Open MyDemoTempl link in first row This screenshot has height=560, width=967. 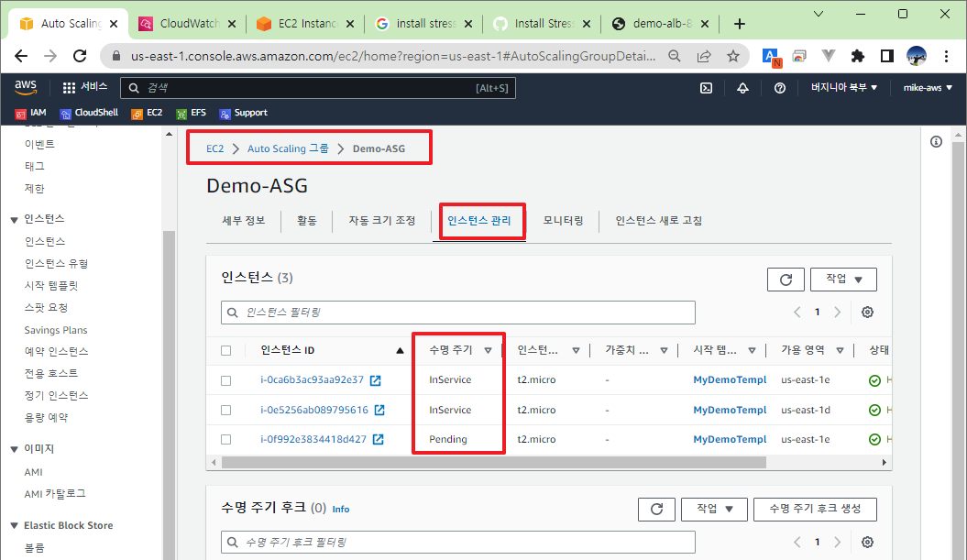[x=730, y=380]
